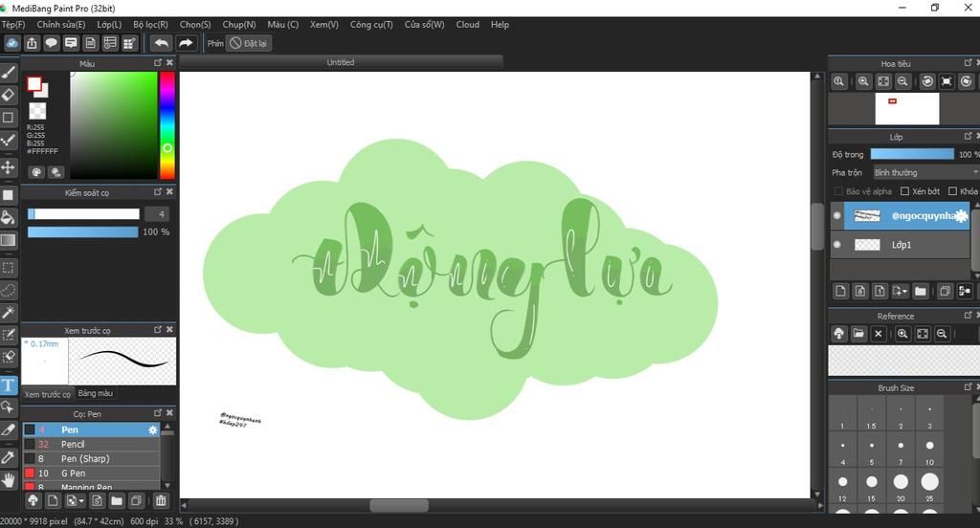Select the Text tool

(x=8, y=385)
